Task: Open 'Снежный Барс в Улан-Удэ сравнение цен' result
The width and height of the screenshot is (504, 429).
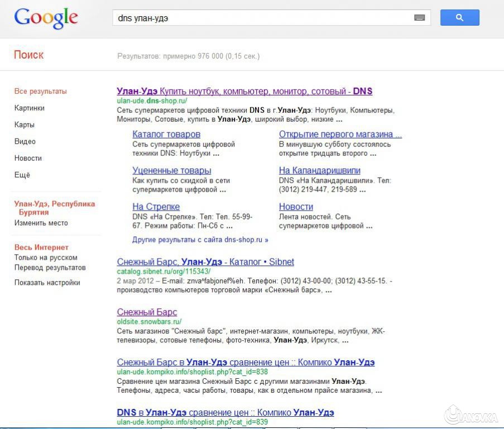Action: pyautogui.click(x=246, y=362)
